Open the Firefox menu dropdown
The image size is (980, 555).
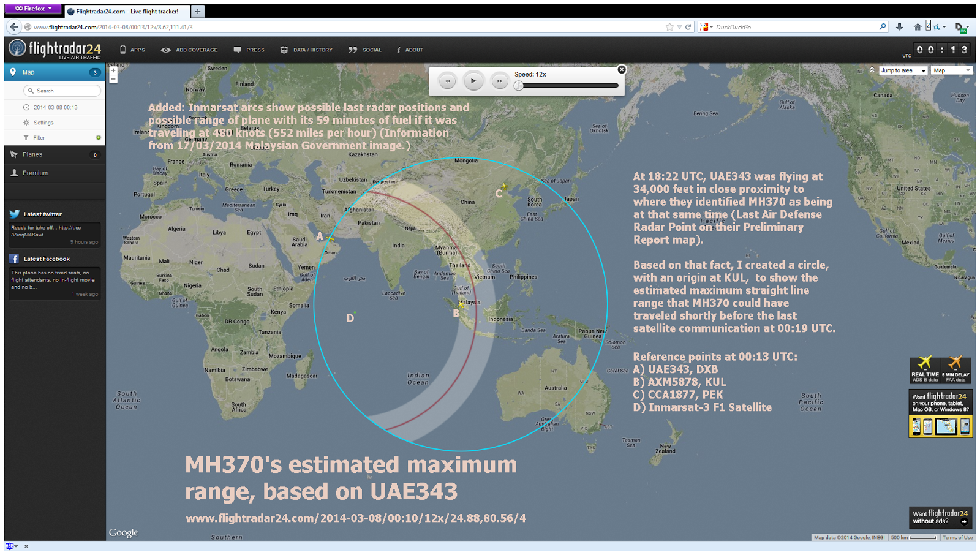click(32, 8)
